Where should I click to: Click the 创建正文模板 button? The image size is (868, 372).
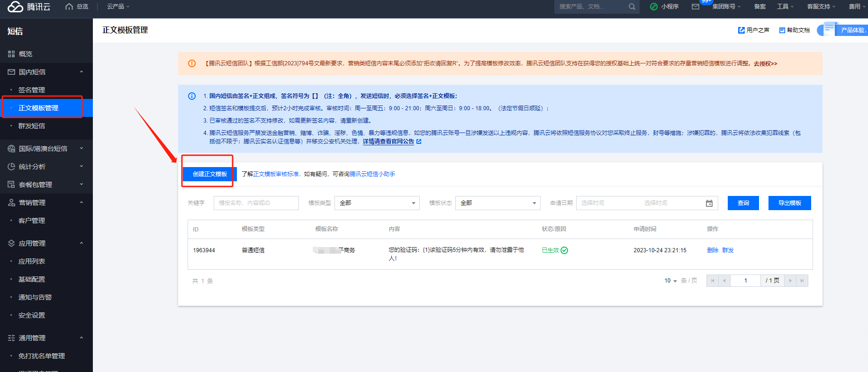point(210,174)
